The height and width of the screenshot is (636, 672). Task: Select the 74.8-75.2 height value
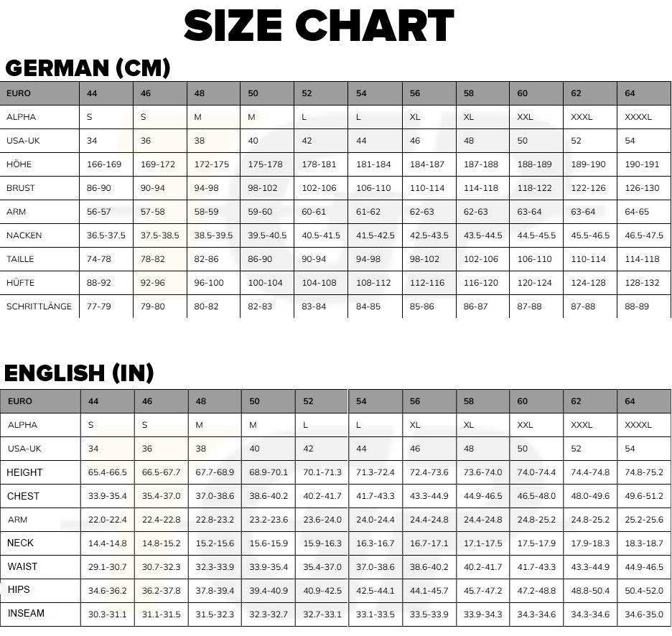tap(644, 472)
